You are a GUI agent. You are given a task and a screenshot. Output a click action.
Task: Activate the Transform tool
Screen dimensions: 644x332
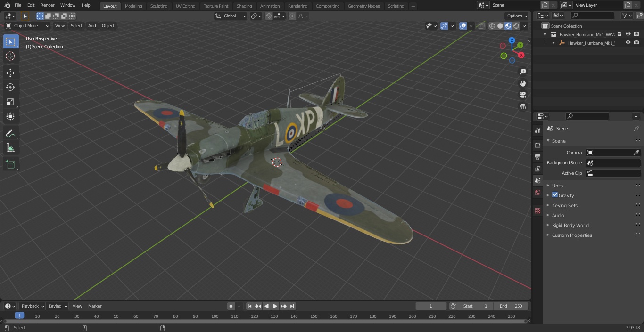coord(10,116)
